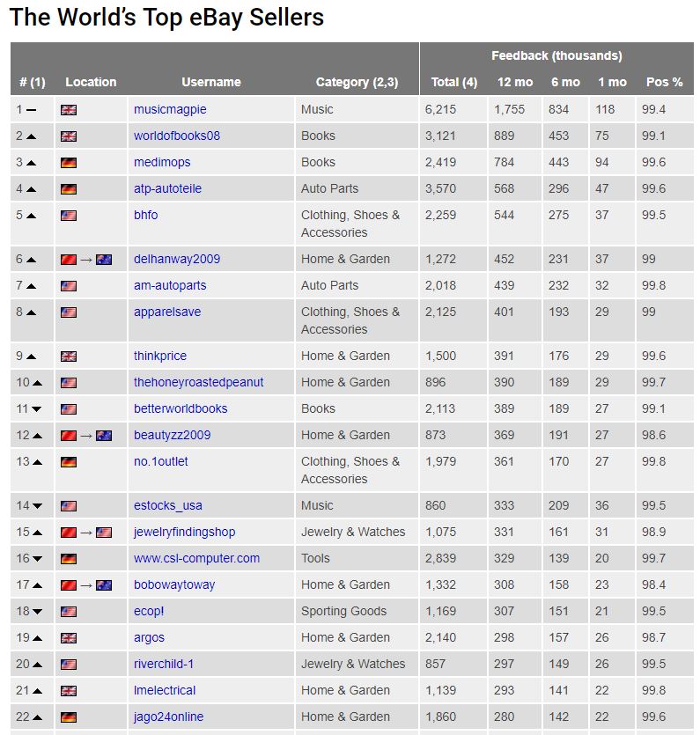This screenshot has height=735, width=700.
Task: Click the 6 mo column header
Action: coord(565,82)
